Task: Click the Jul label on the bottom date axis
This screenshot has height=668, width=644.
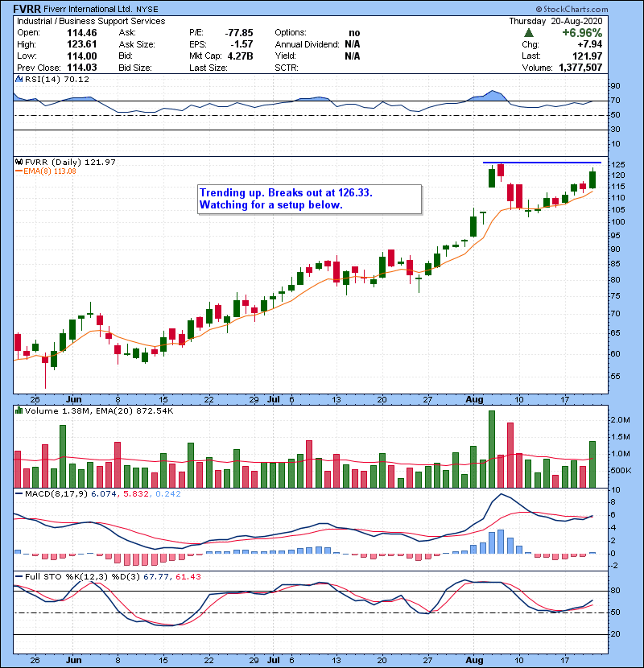Action: pyautogui.click(x=274, y=660)
